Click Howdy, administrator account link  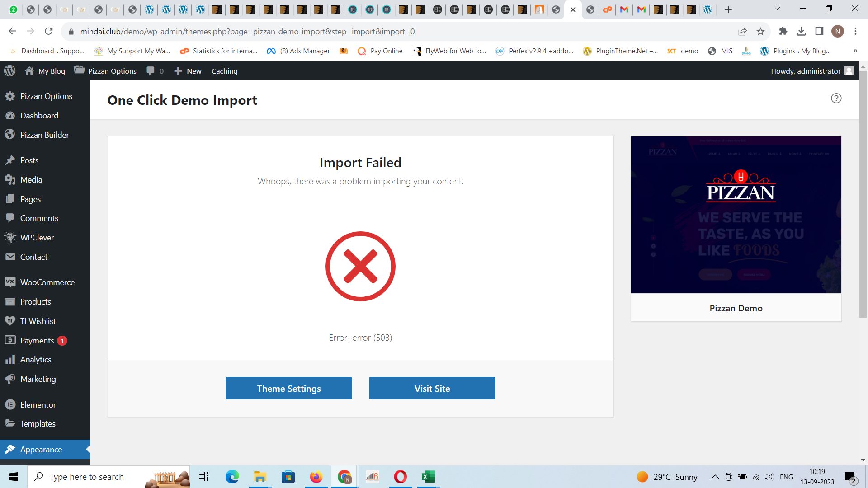[x=812, y=71]
